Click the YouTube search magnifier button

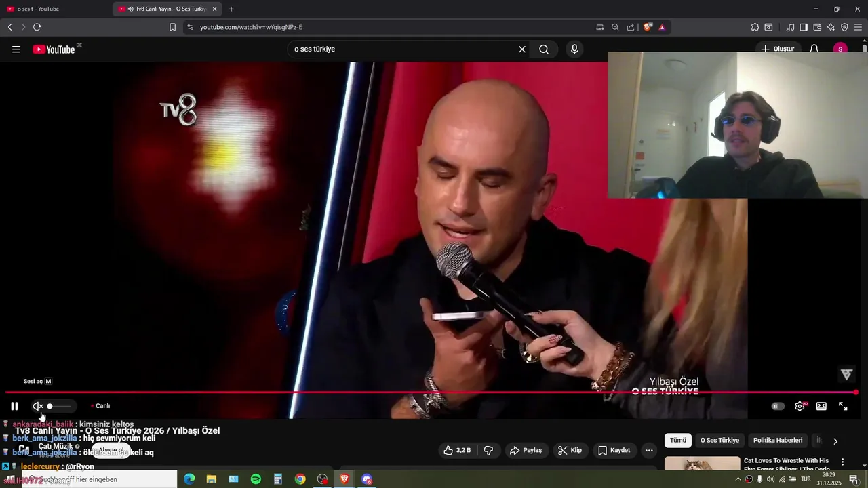pyautogui.click(x=544, y=49)
